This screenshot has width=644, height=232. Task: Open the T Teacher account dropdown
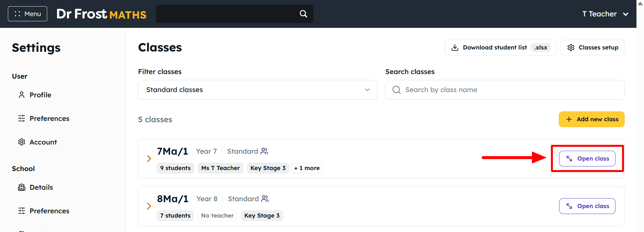point(605,14)
